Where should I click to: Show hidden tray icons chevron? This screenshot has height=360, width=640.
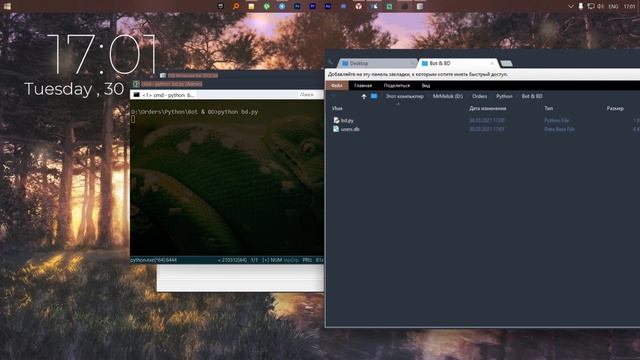point(571,6)
